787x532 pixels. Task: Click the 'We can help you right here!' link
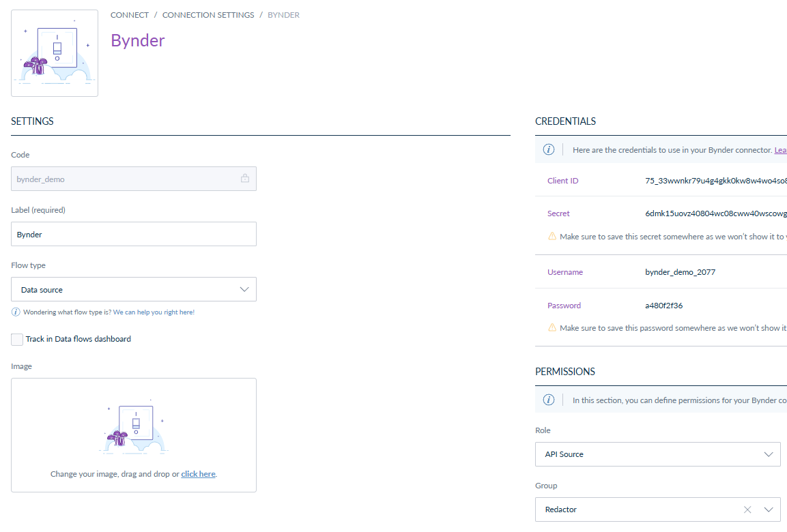point(154,312)
